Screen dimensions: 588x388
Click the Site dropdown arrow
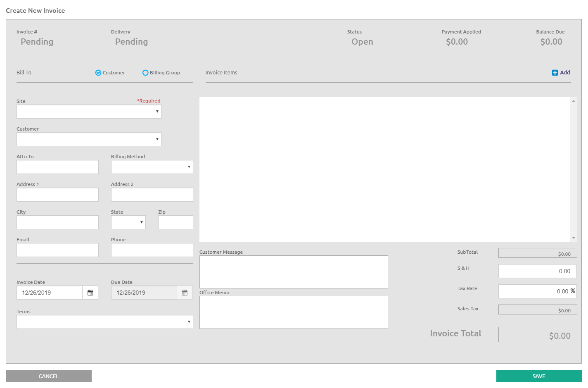(x=157, y=112)
